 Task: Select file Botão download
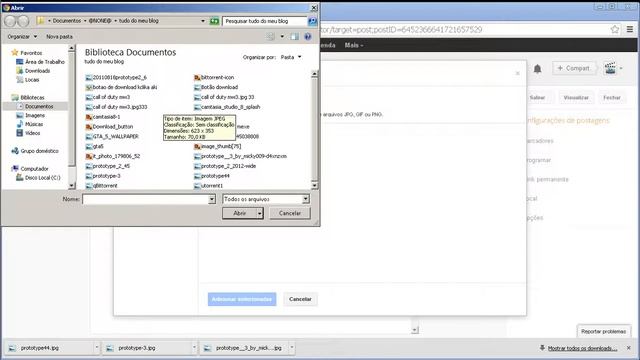tap(216, 87)
